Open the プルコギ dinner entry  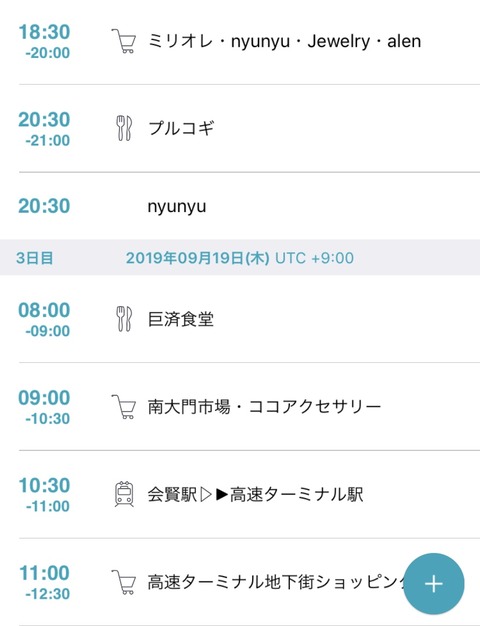point(240,129)
